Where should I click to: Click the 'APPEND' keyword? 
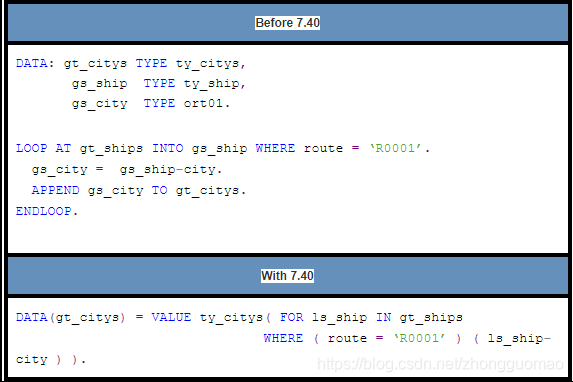55,190
